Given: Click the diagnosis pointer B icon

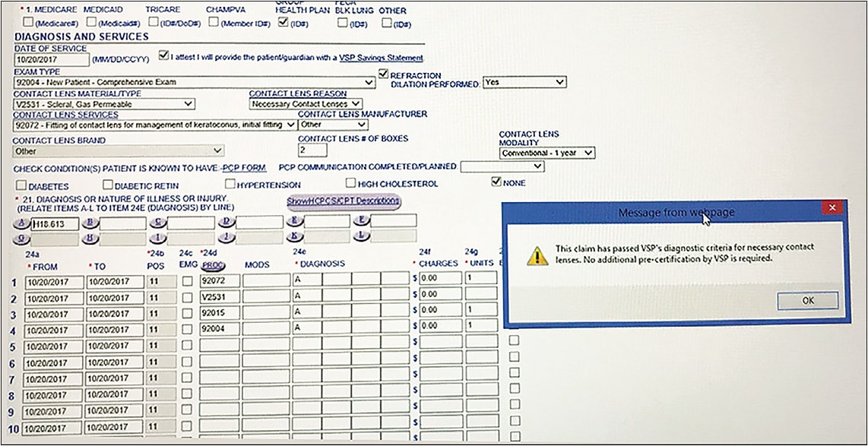Looking at the screenshot, I should click(x=88, y=222).
